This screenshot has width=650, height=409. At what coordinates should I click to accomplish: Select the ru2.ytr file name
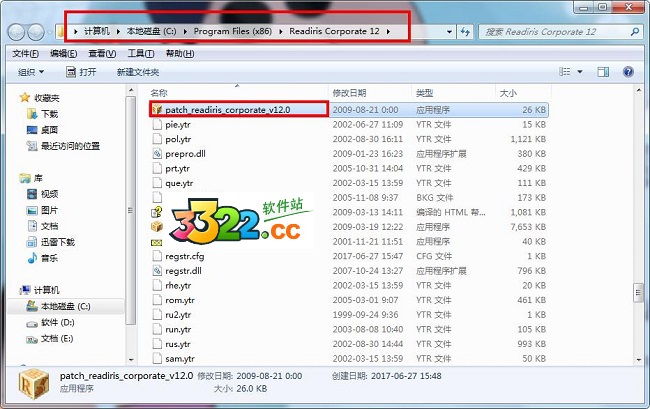[178, 315]
